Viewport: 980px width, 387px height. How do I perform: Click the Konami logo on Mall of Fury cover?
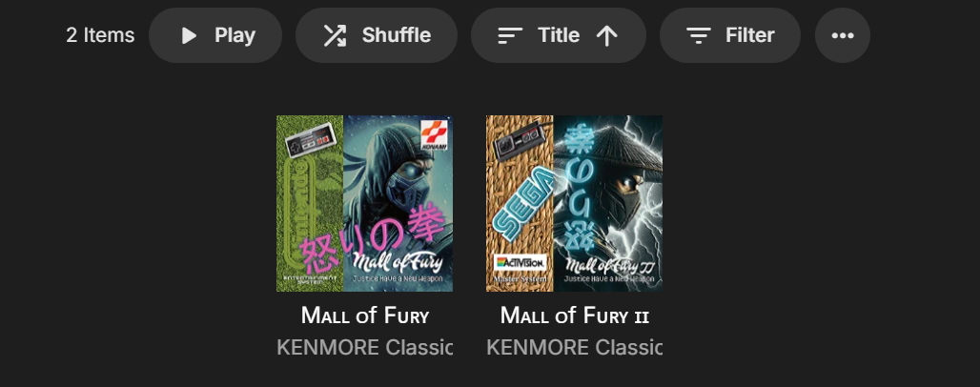click(x=435, y=135)
